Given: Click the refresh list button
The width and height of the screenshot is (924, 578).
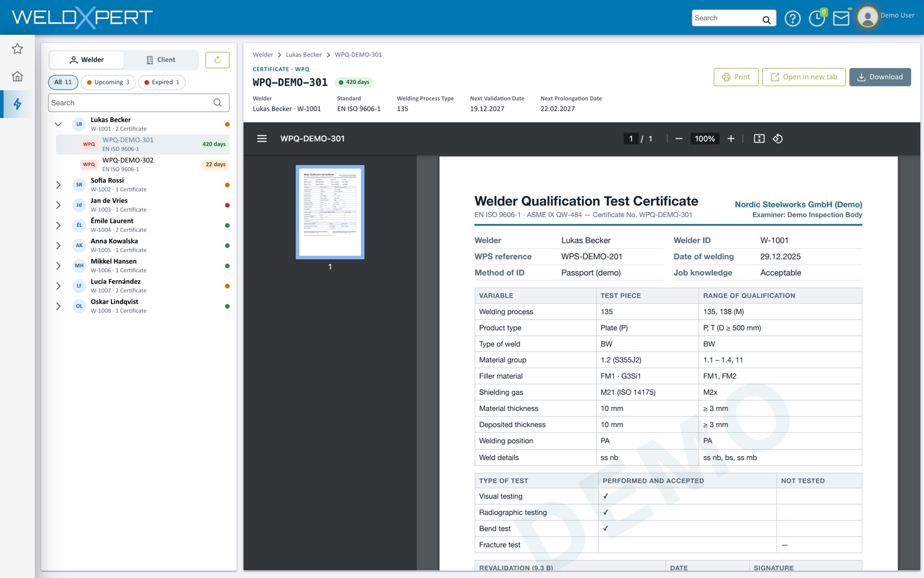Looking at the screenshot, I should [218, 60].
